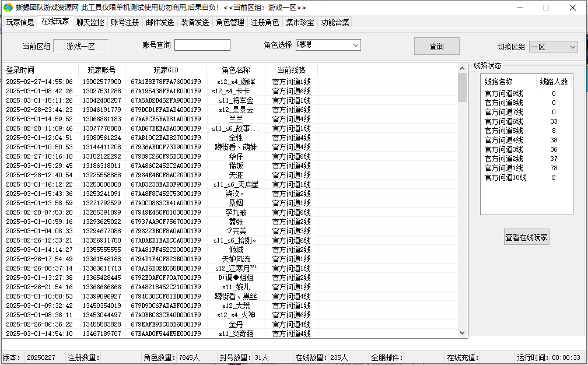Switch to the 玩家信息 tab
Viewport: 588px width, 365px height.
coord(20,22)
